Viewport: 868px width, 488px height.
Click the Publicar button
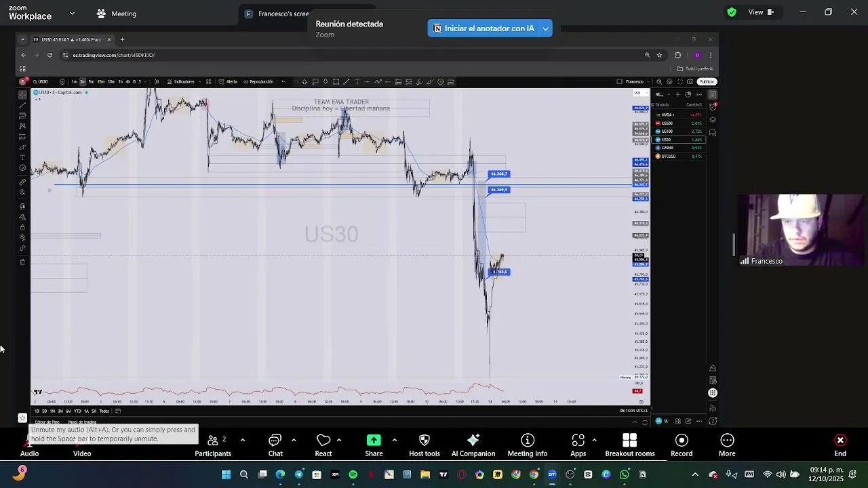click(707, 81)
